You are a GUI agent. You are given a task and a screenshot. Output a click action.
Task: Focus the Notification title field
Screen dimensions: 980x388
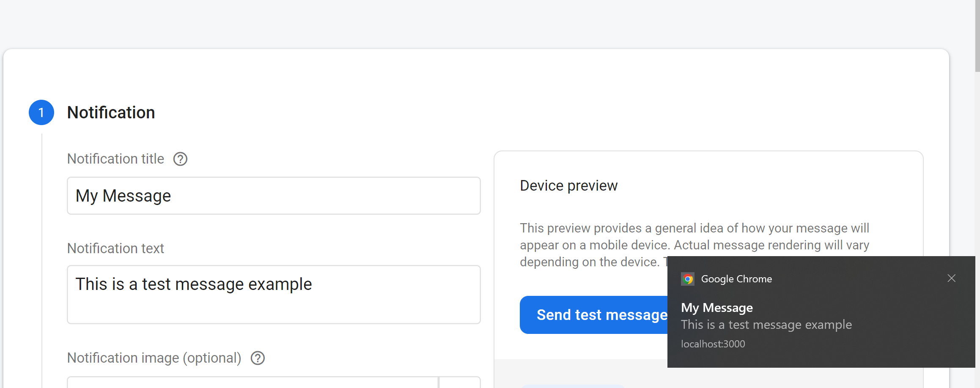274,196
